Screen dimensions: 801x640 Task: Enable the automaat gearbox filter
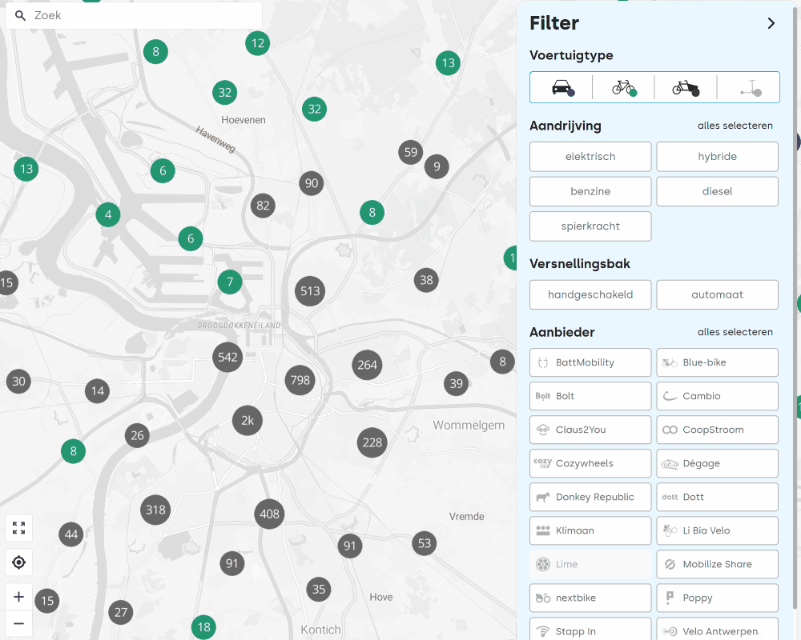717,295
